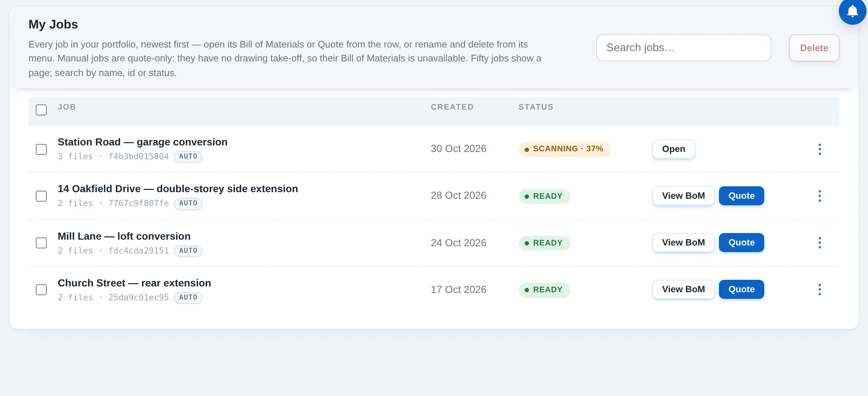Check the 14 Oakfield Drive job checkbox
The width and height of the screenshot is (868, 396).
tap(41, 196)
